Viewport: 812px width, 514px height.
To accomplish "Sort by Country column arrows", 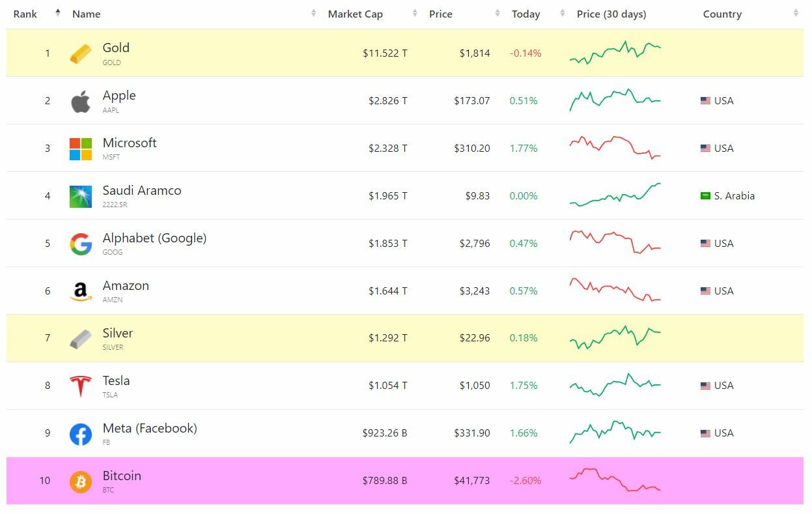I will point(796,14).
